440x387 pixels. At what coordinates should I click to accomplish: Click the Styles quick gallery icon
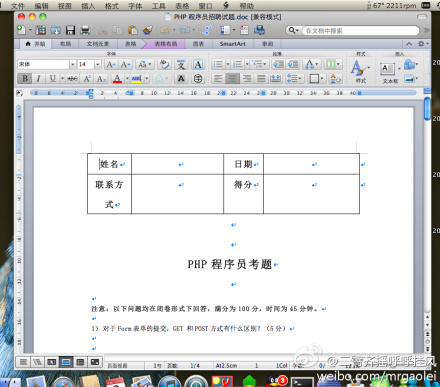click(358, 68)
